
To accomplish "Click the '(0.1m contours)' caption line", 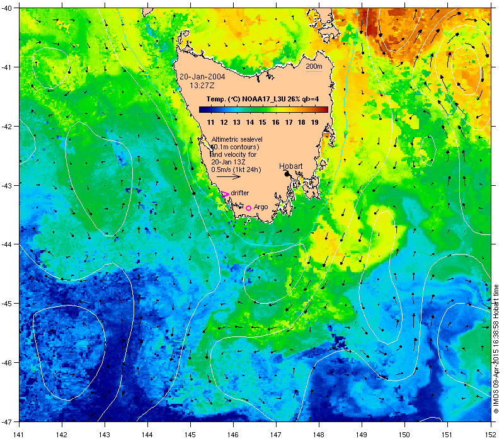I will pos(235,147).
